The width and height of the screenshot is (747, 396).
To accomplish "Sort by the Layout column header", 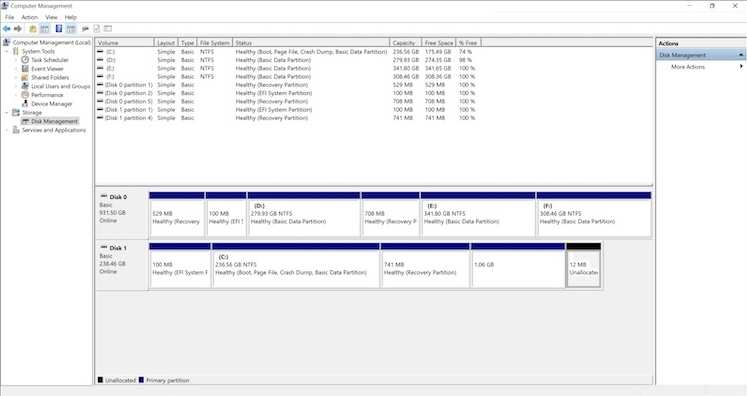I will point(166,42).
